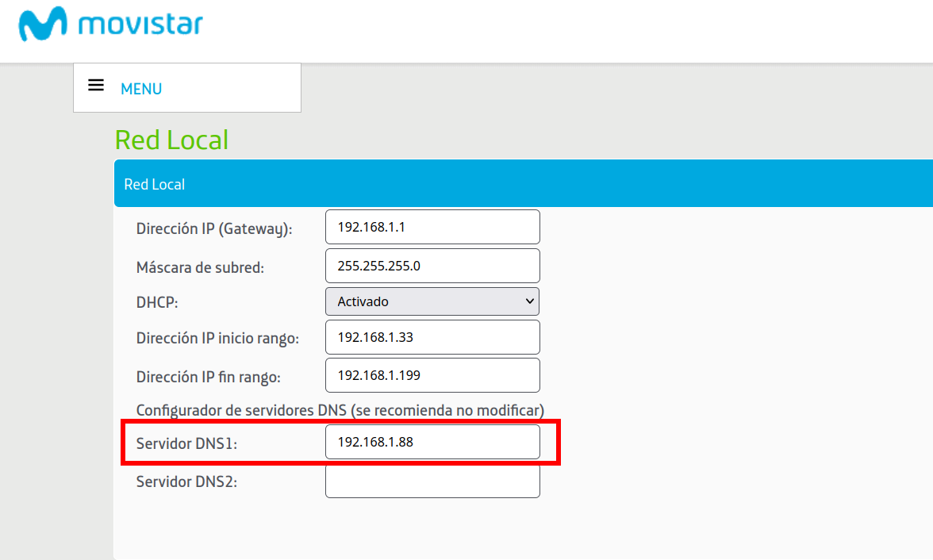
Task: Click the green Red Local page heading
Action: click(x=171, y=140)
